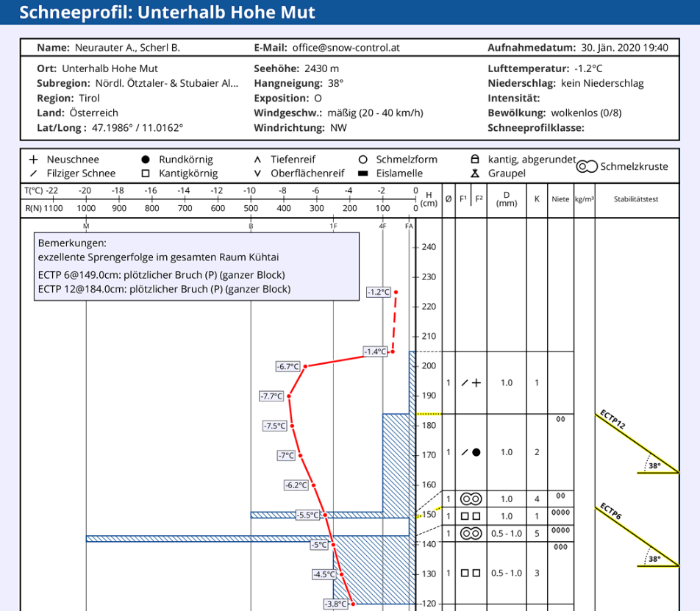Click the recording date 30. Jän. 2020 19:40
This screenshot has width=700, height=611.
coord(624,48)
